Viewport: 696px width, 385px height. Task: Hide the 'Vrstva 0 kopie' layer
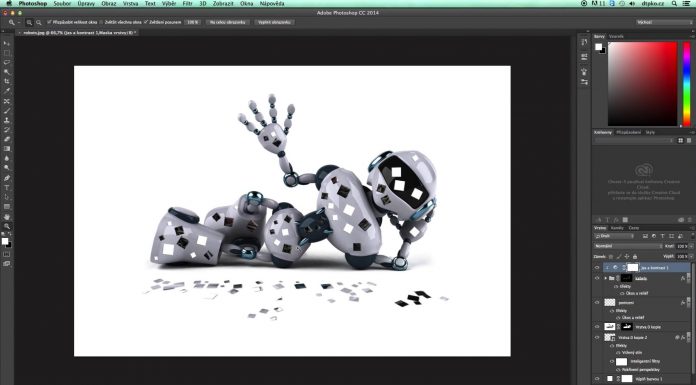click(597, 327)
